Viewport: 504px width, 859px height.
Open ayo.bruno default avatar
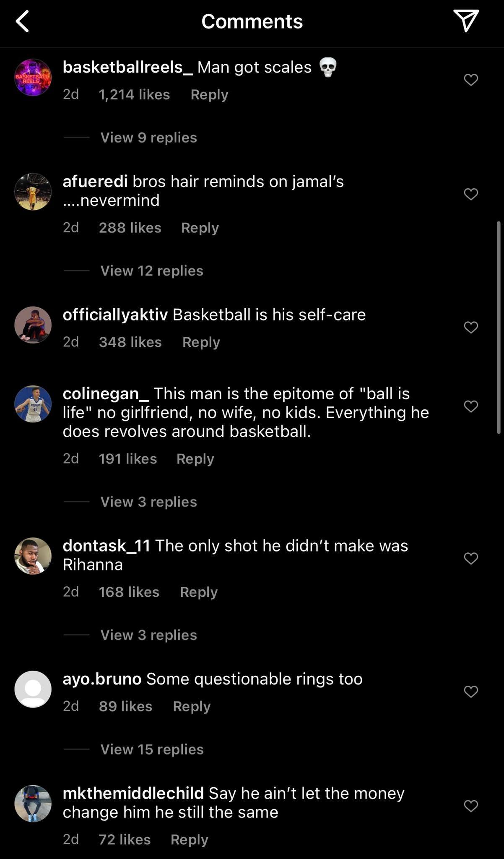point(33,689)
